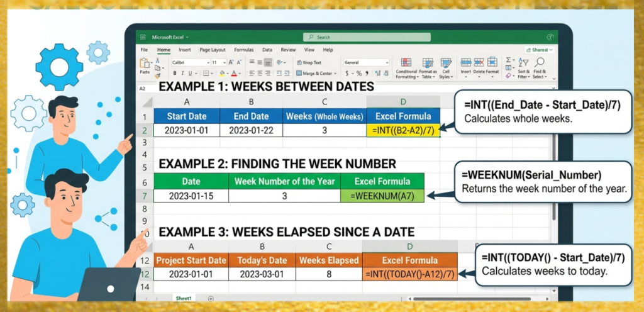Open Sort & Filter
The width and height of the screenshot is (644, 312).
coord(523,68)
